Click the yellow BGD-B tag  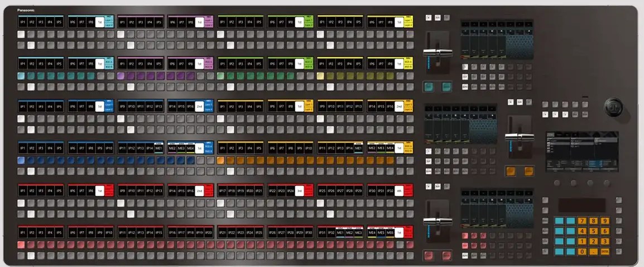pos(408,66)
